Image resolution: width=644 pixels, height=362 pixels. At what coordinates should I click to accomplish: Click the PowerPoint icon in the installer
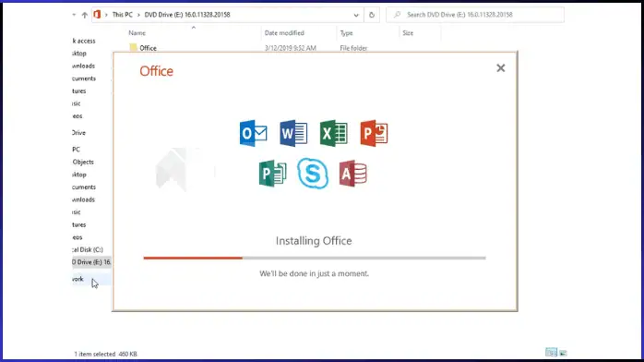[374, 133]
